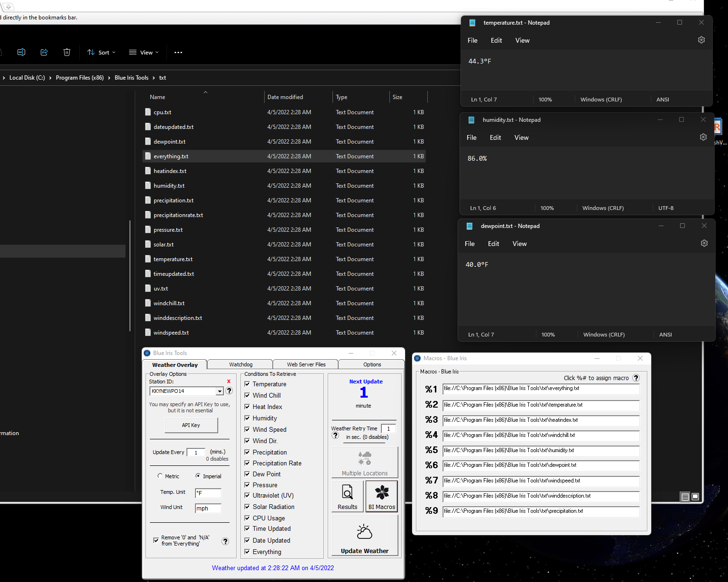Screen dimensions: 728x582
Task: Select the Metric radio button
Action: point(160,476)
